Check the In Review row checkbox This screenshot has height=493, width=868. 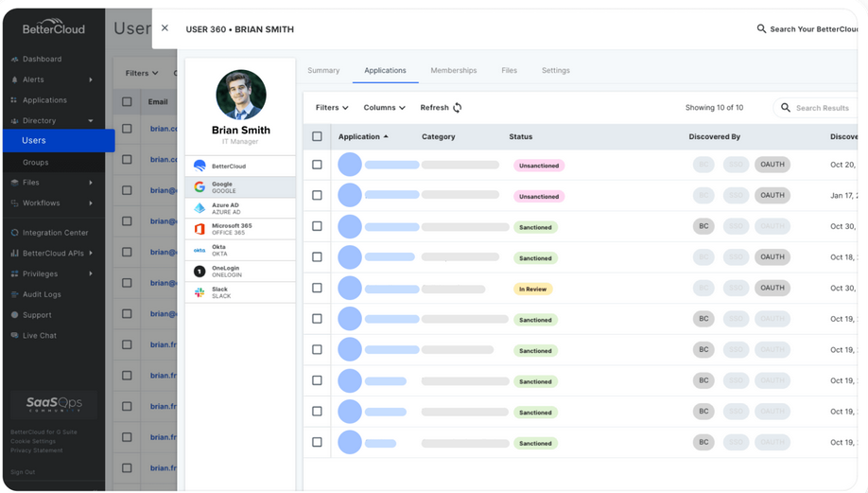point(317,288)
